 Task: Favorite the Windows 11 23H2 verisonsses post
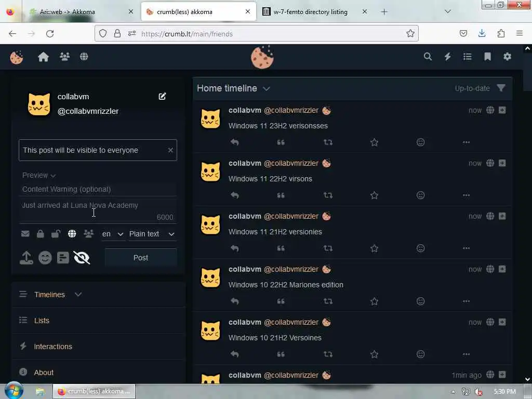(374, 142)
